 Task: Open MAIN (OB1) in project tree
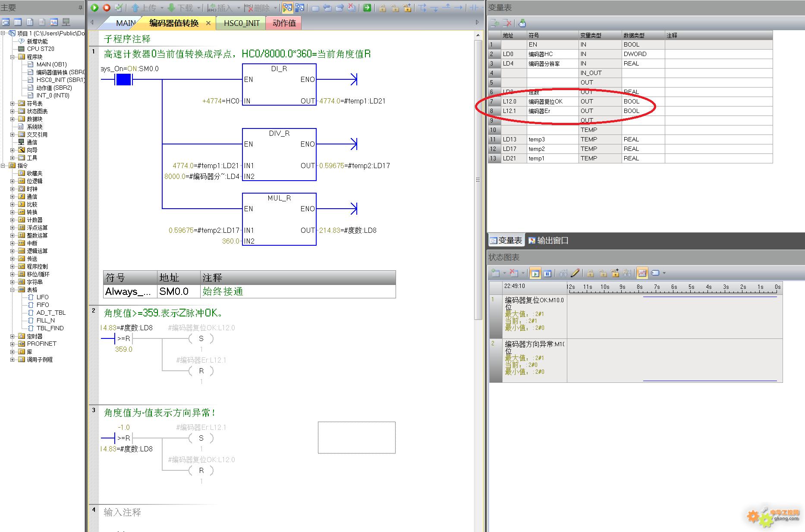51,64
